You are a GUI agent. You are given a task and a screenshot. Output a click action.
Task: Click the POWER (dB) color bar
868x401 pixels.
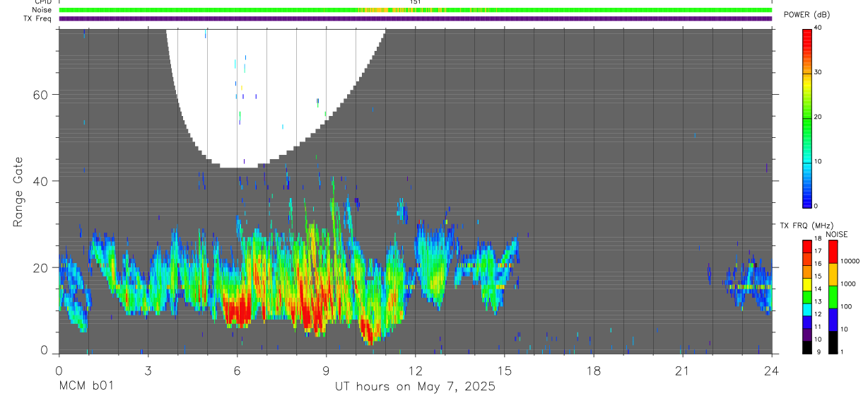(808, 117)
